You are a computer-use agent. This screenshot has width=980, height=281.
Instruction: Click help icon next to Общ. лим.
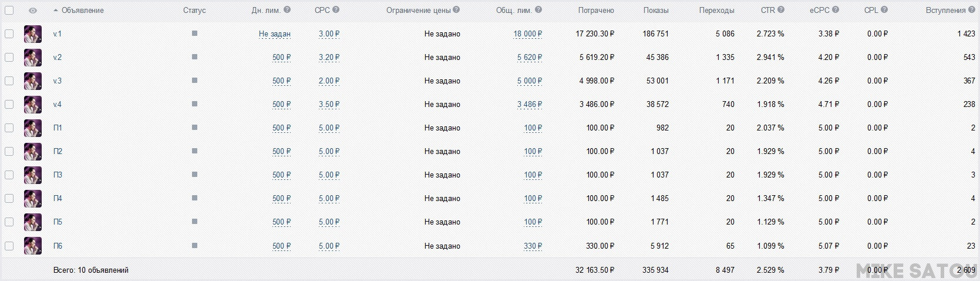[x=538, y=10]
